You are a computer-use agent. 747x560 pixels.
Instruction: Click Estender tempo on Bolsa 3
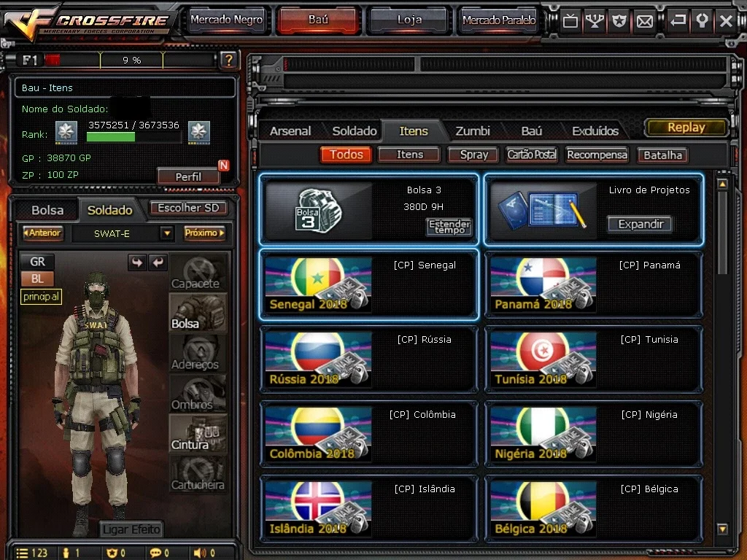(x=449, y=227)
